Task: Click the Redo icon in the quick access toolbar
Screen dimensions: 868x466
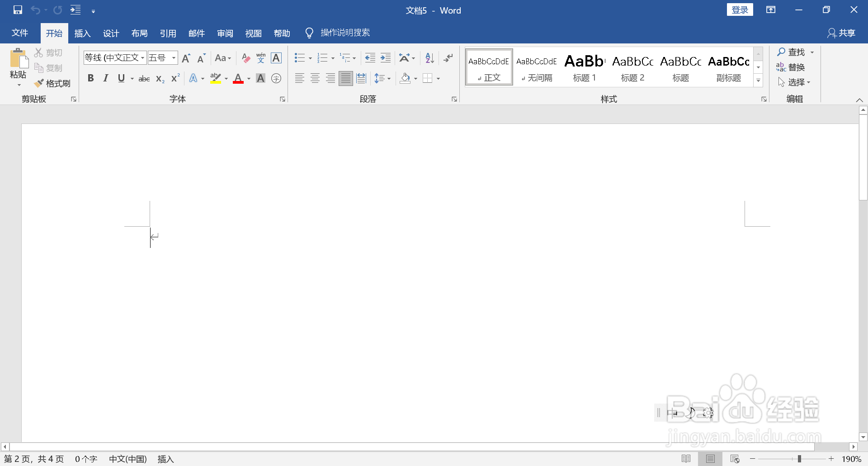Action: (57, 10)
